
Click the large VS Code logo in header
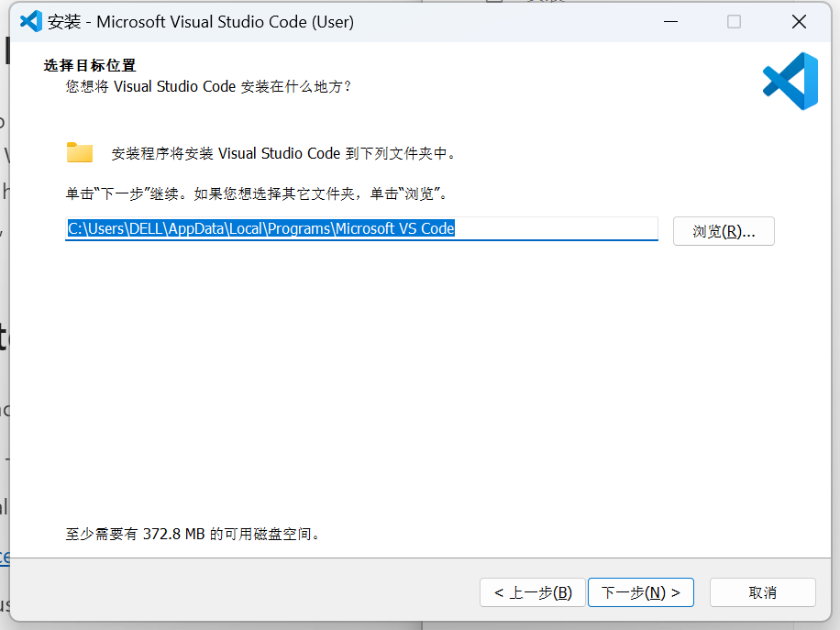pos(790,81)
